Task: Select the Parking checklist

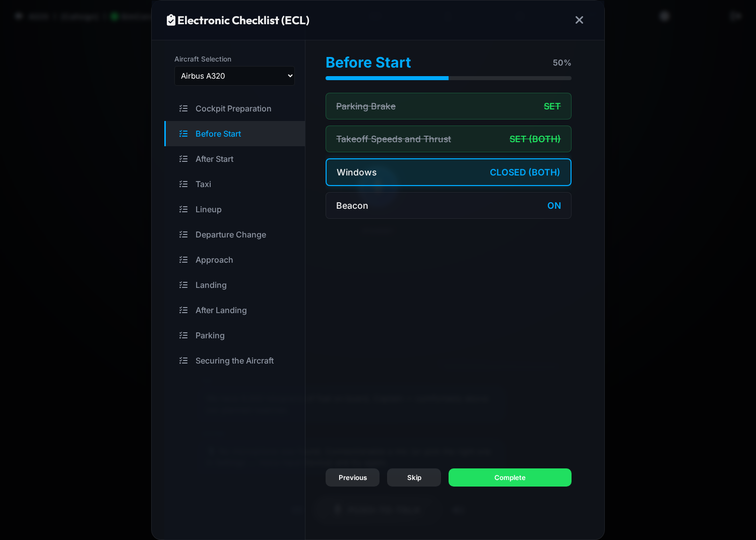Action: click(235, 335)
